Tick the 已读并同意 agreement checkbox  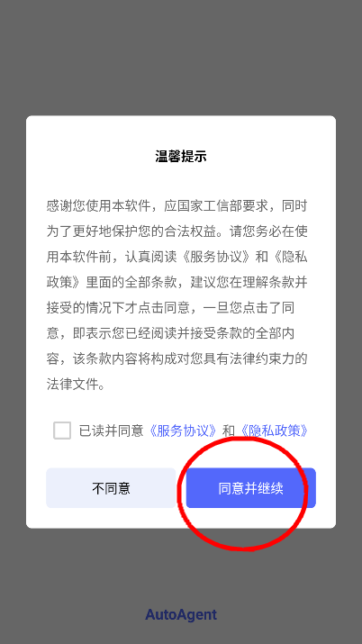(x=62, y=431)
